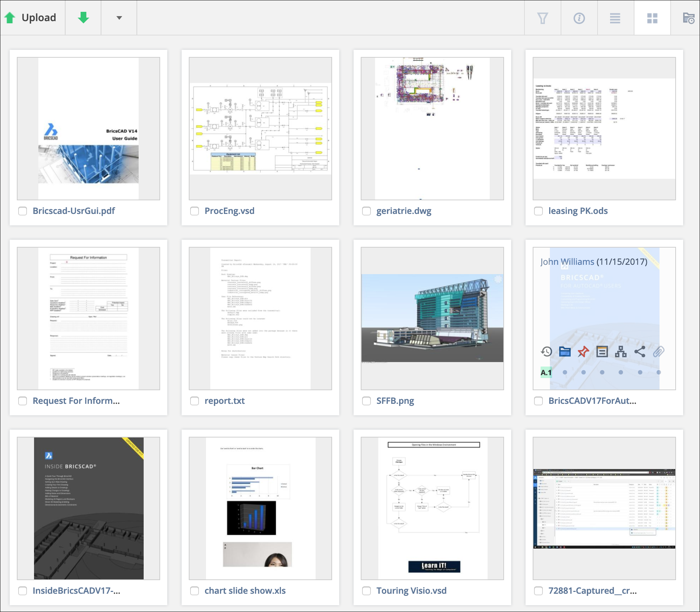
Task: Open the chart slide show.xls file link
Action: point(245,591)
